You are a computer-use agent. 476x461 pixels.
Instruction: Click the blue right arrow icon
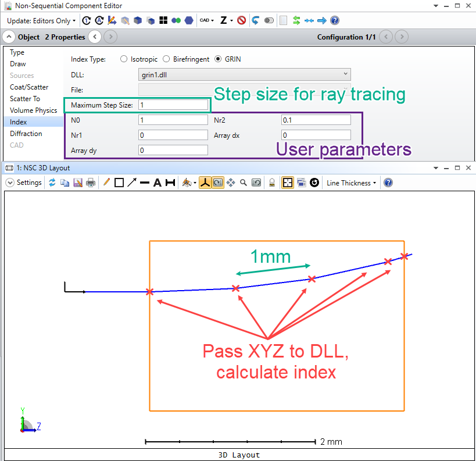coord(322,21)
